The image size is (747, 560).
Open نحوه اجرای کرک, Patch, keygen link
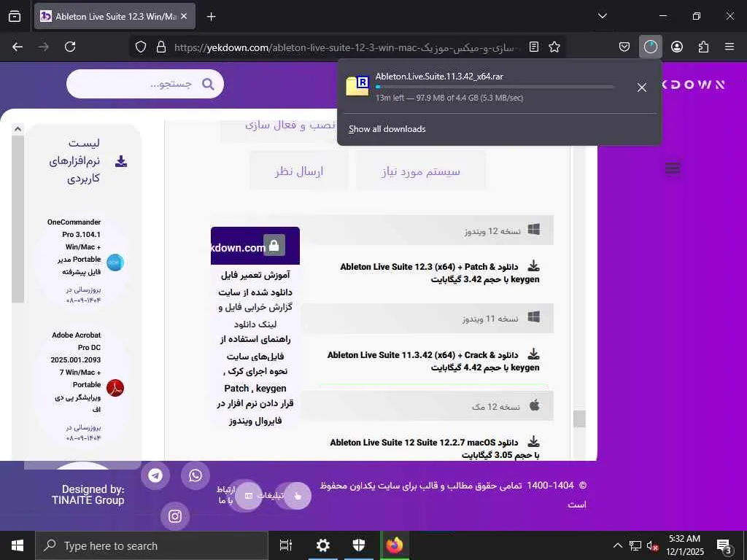[255, 379]
